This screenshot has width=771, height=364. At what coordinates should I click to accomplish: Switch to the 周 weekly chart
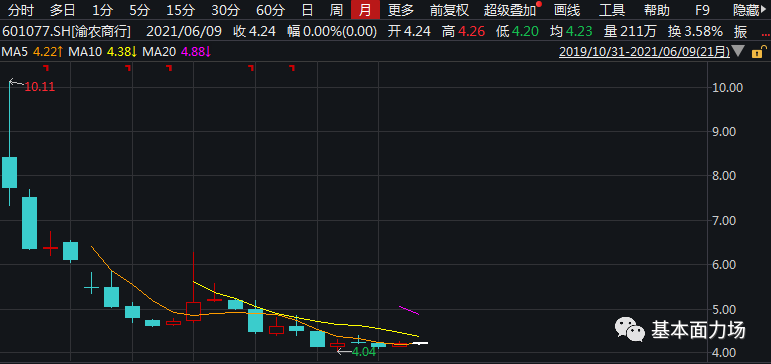[x=336, y=9]
